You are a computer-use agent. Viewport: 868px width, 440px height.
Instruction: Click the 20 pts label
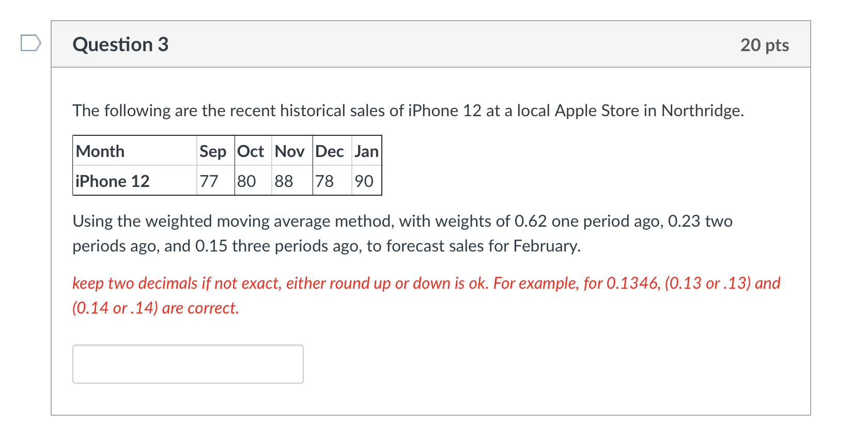pyautogui.click(x=764, y=45)
